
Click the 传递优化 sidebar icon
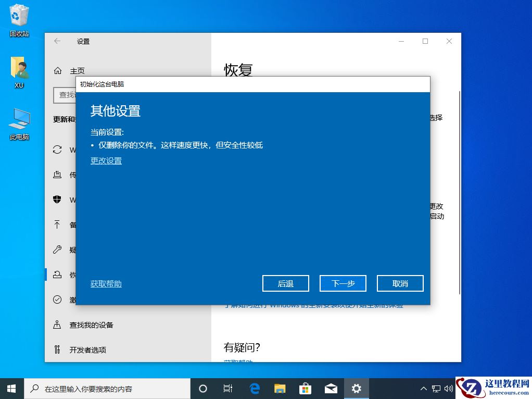click(x=58, y=174)
